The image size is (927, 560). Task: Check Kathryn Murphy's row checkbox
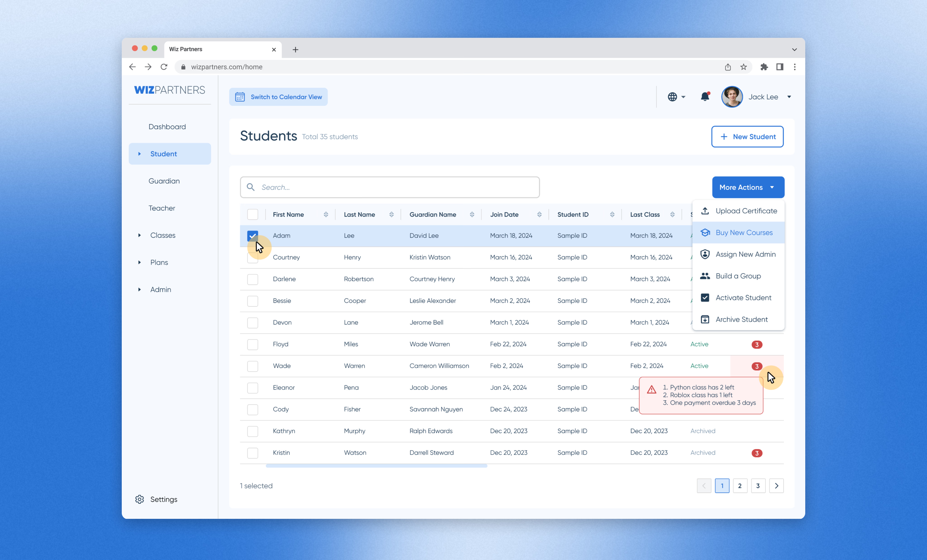[x=252, y=431]
